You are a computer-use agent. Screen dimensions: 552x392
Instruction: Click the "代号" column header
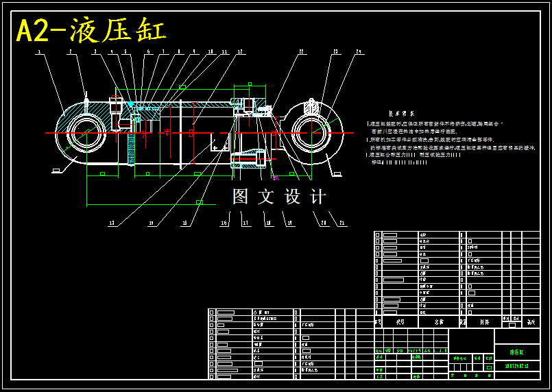(400, 322)
